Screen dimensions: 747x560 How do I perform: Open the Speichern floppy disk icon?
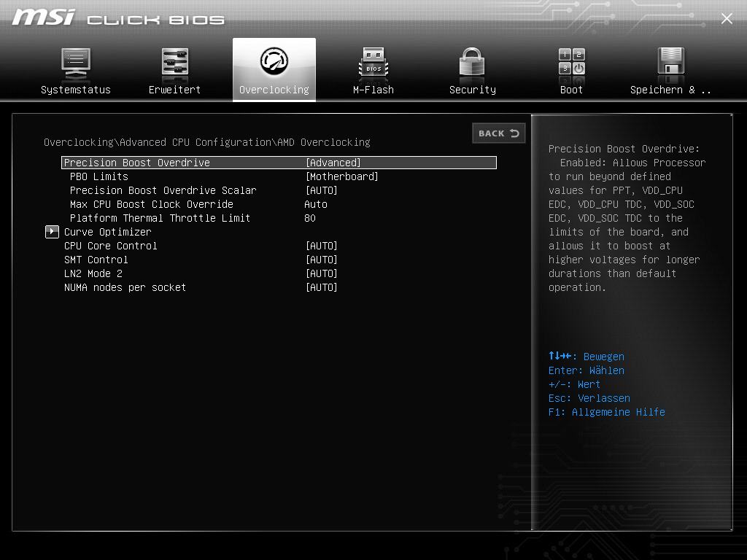(671, 61)
